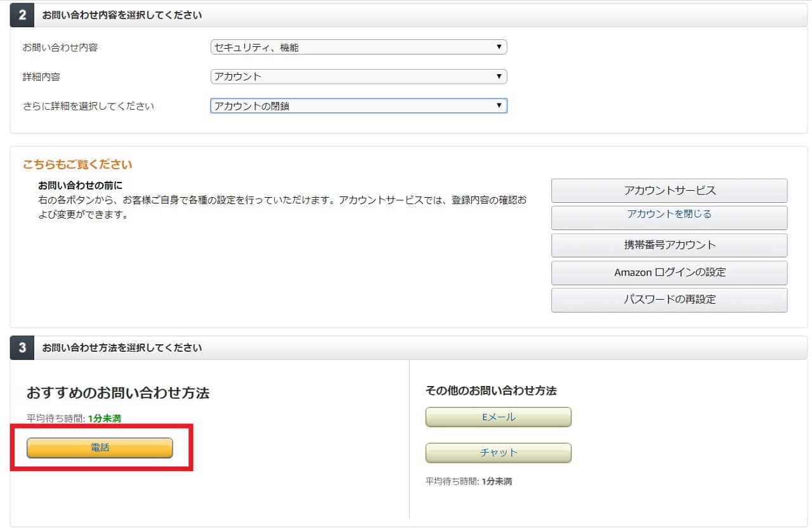This screenshot has width=812, height=528.
Task: Select the アカウントを閉じる button
Action: tap(669, 214)
